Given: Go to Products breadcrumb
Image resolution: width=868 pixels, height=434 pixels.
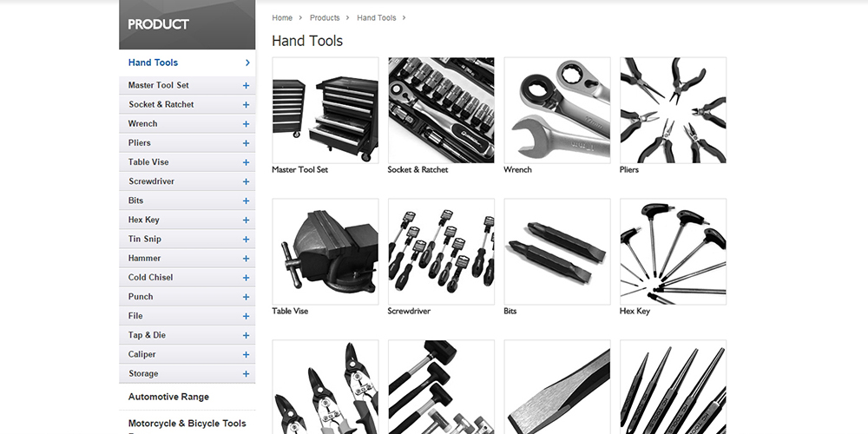Looking at the screenshot, I should [325, 17].
